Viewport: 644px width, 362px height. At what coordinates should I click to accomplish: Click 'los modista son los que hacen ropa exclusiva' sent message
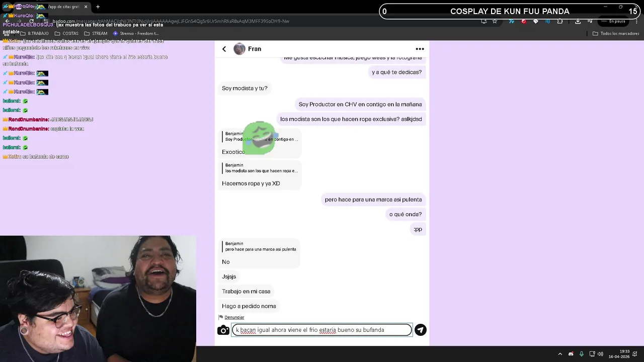(351, 119)
